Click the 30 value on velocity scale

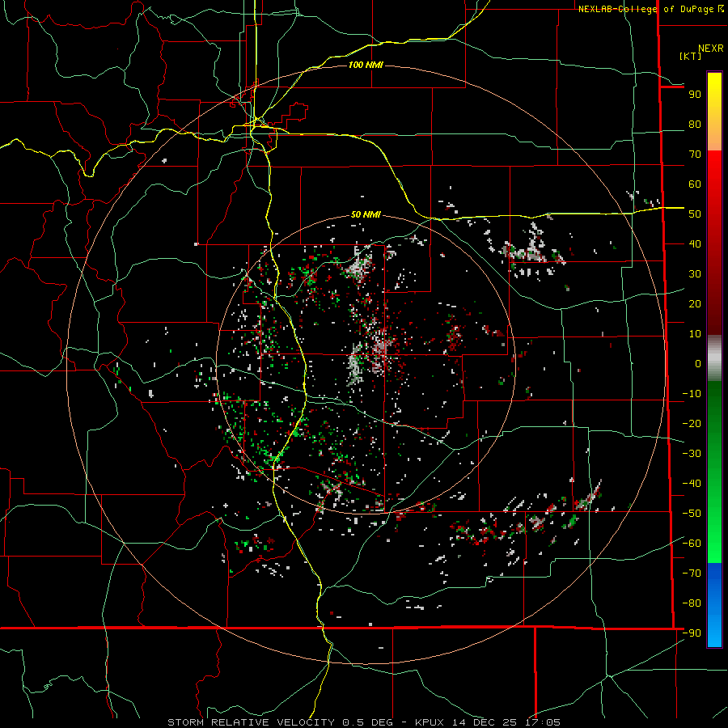click(x=695, y=274)
